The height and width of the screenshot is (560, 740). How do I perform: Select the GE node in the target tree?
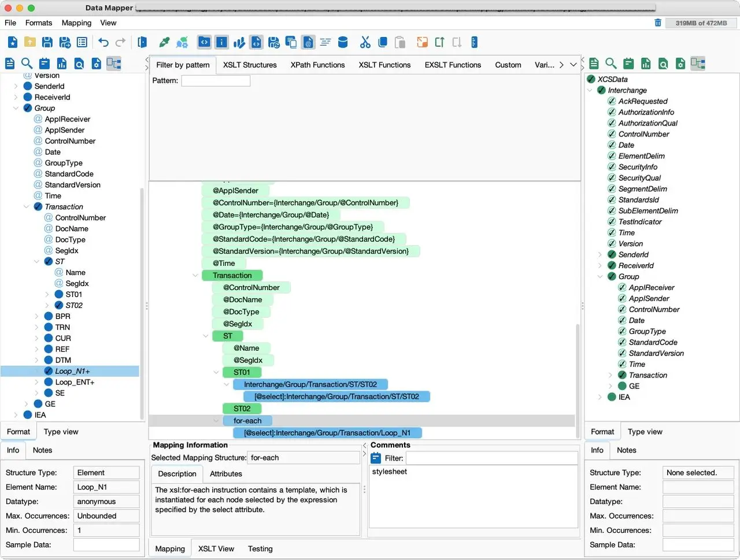634,386
